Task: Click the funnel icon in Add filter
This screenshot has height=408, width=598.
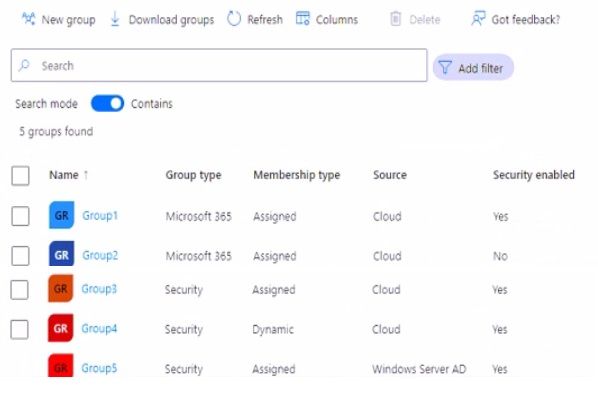Action: 445,67
